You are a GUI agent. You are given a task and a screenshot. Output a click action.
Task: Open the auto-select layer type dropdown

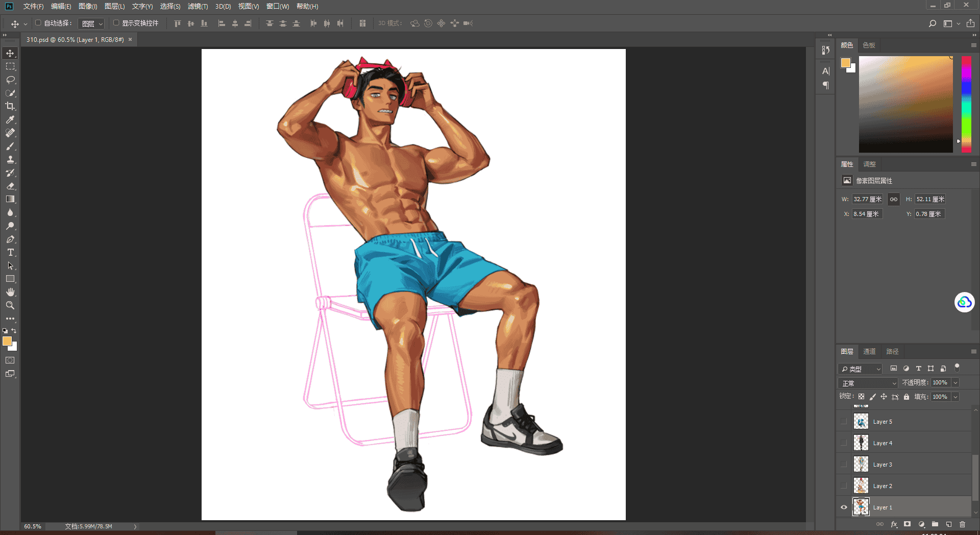pyautogui.click(x=91, y=23)
